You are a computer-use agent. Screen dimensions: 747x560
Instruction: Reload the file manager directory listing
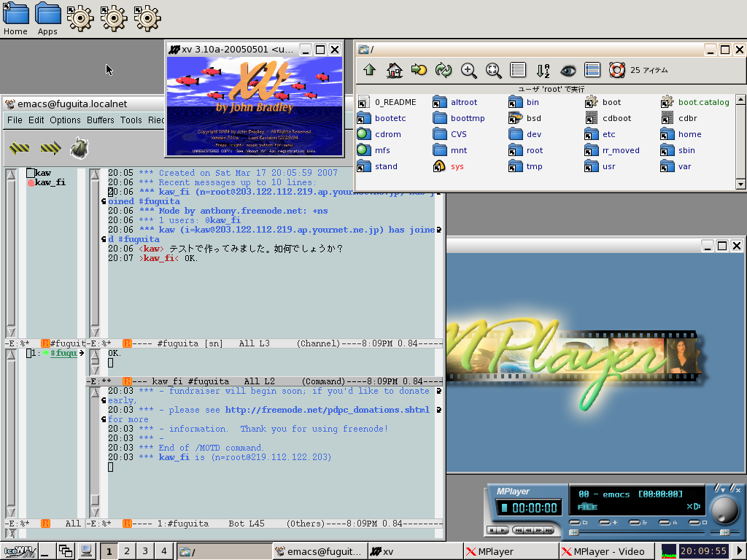pos(443,70)
